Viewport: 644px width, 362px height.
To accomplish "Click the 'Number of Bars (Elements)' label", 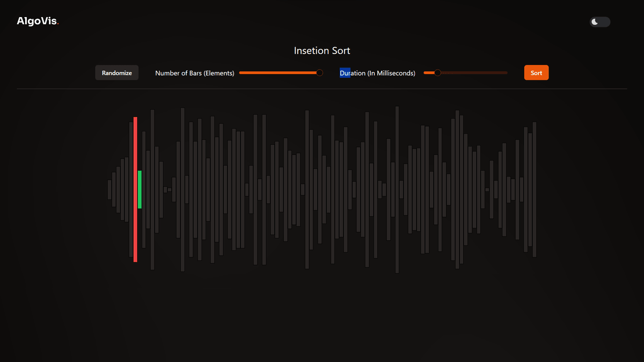I will [195, 73].
